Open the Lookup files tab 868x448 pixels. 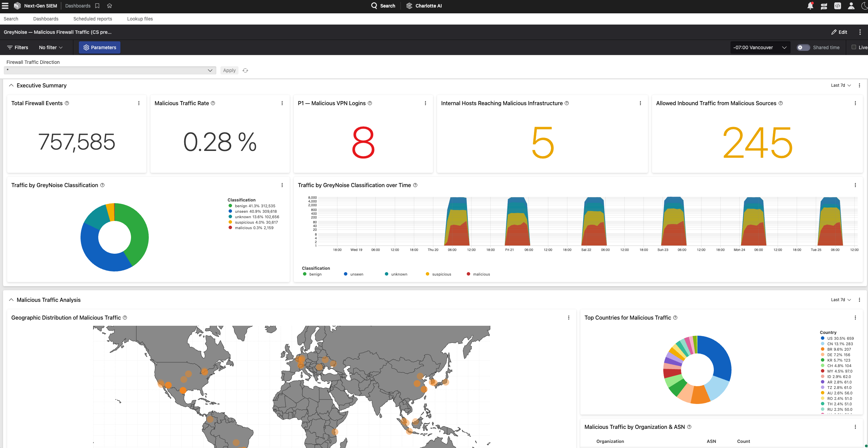coord(140,19)
